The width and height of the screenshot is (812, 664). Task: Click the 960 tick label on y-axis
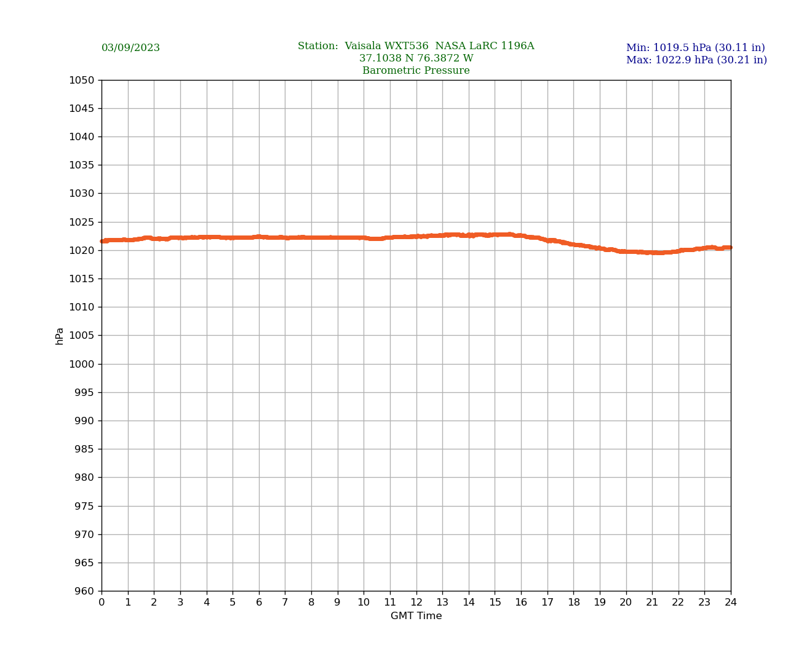pyautogui.click(x=84, y=591)
